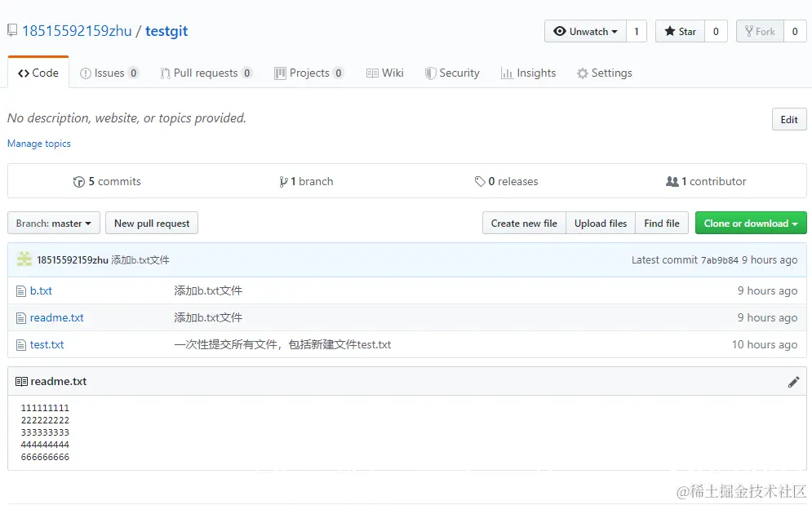812x505 pixels.
Task: Click the people icon beside 1 contributor
Action: coord(672,181)
